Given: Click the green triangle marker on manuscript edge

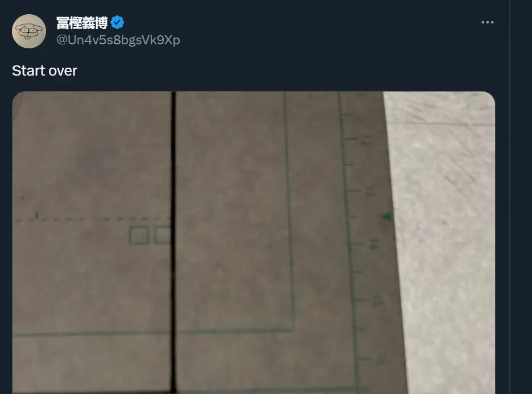Looking at the screenshot, I should pos(387,217).
